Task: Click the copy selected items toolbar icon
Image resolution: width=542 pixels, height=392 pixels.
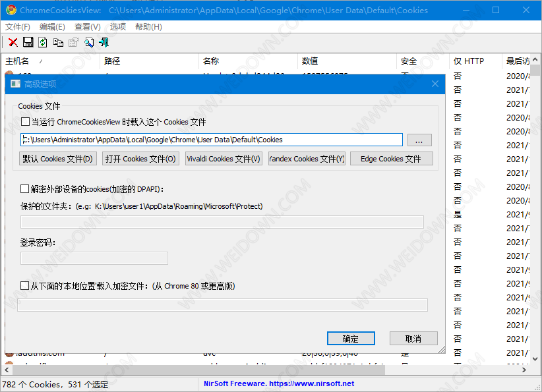Action: pos(58,42)
